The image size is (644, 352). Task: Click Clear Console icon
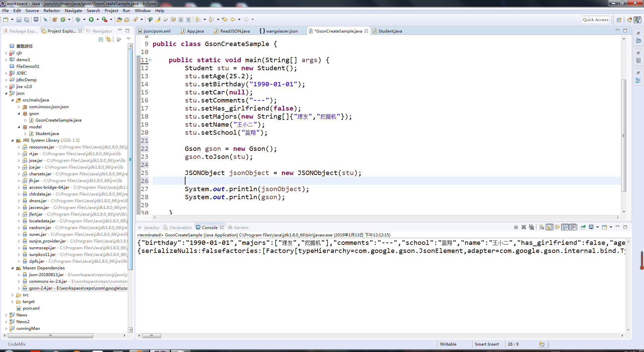tap(542, 227)
